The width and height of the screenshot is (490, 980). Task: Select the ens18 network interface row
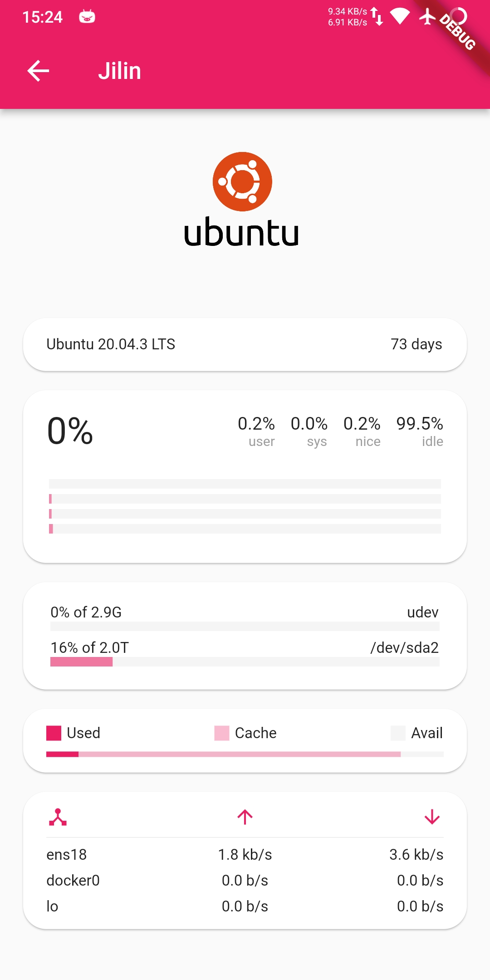click(245, 855)
